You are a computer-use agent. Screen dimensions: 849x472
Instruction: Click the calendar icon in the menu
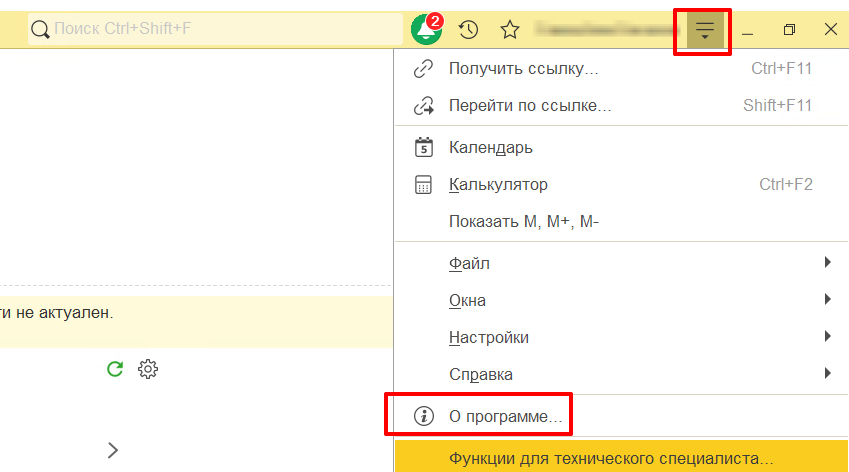(423, 147)
